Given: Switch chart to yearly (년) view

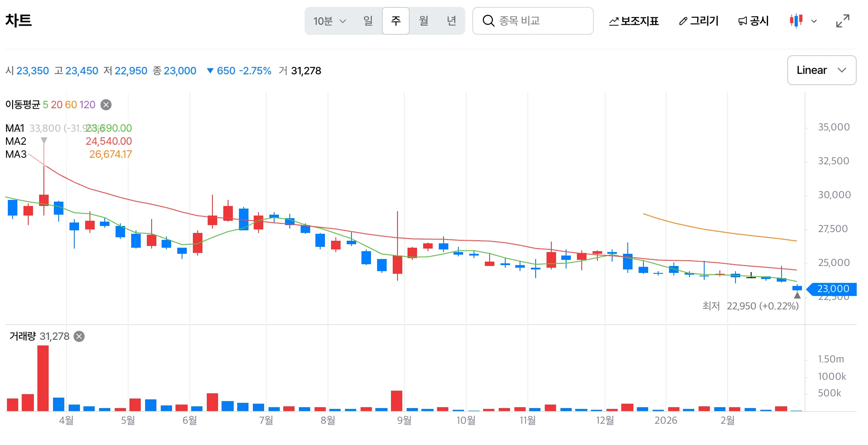Looking at the screenshot, I should pyautogui.click(x=451, y=21).
